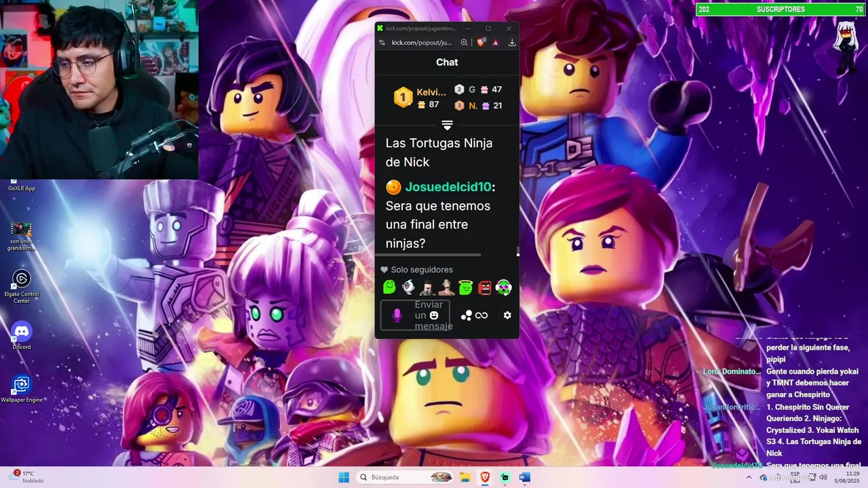This screenshot has height=488, width=868.
Task: Click the purple microphone icon
Action: 397,315
